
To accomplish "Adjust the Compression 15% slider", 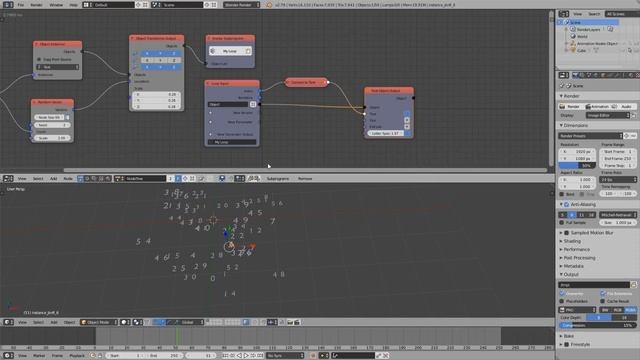I will (x=597, y=325).
